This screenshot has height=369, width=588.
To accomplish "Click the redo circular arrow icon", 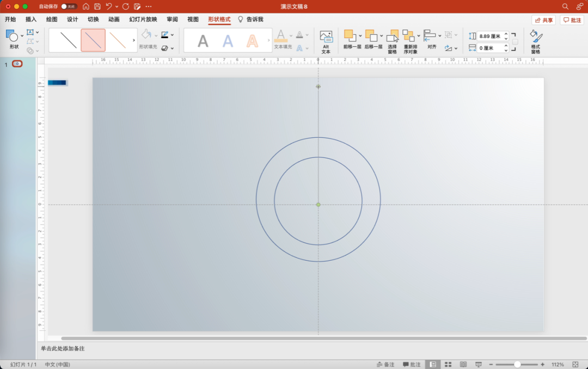I will tap(126, 7).
